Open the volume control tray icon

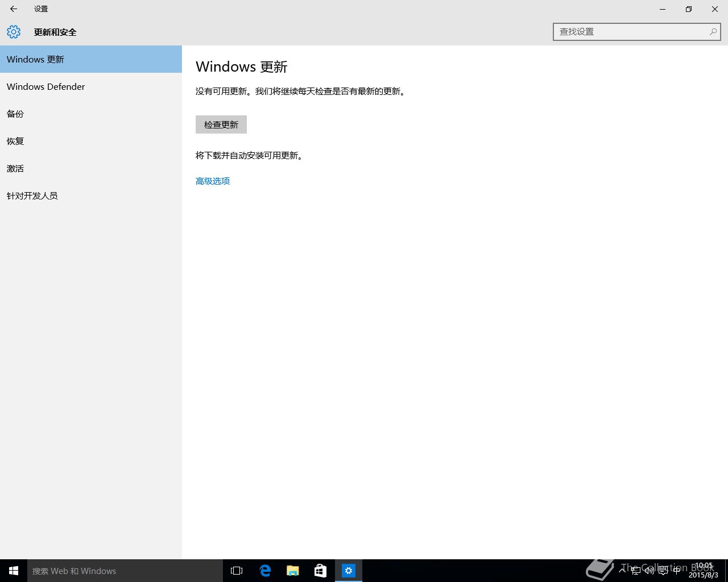pos(650,571)
